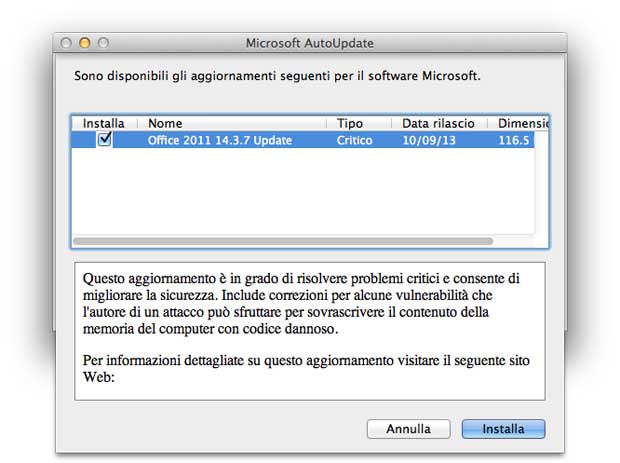Click the Data rilascio column header
The height and width of the screenshot is (463, 620).
click(x=439, y=123)
